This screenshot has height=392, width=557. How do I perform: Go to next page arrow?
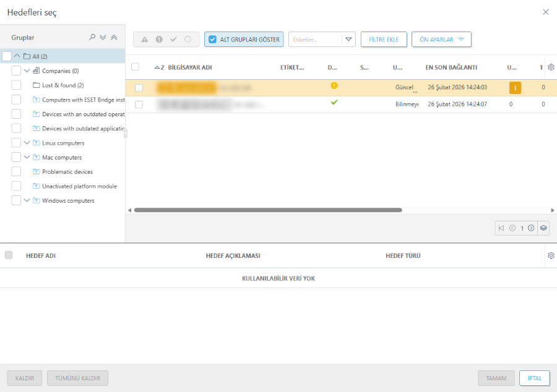[531, 228]
